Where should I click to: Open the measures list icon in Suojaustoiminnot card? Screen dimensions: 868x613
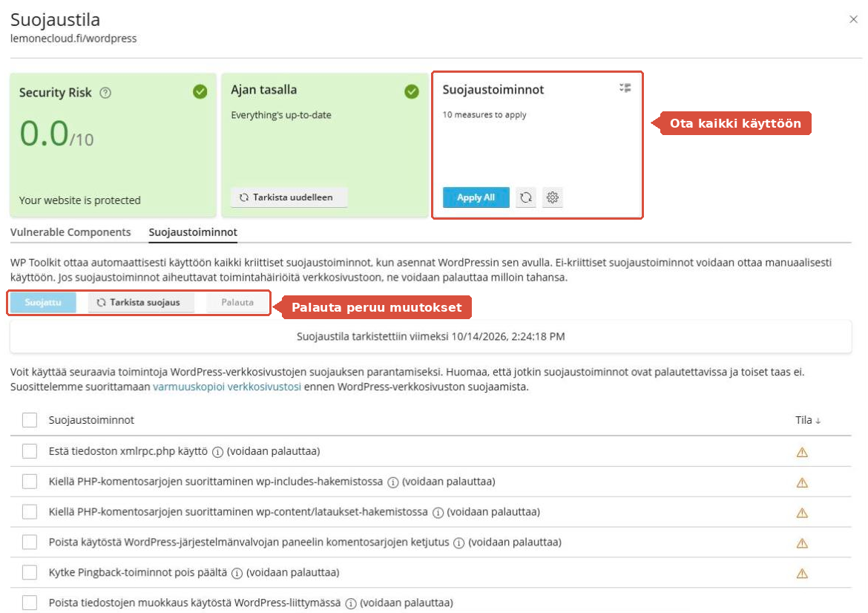(625, 88)
